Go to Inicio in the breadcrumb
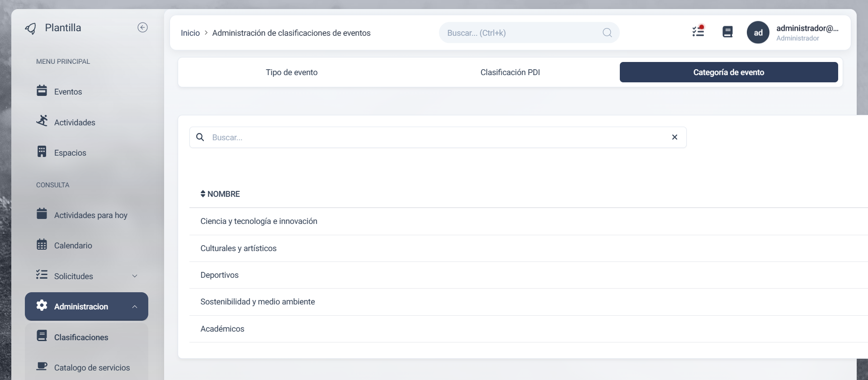This screenshot has width=868, height=380. tap(190, 33)
